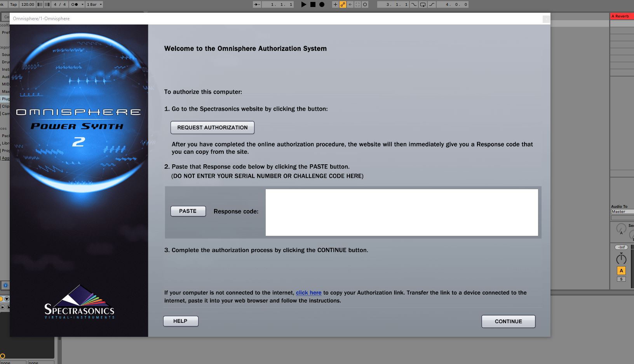Follow the 'click here' authorization link

[308, 293]
